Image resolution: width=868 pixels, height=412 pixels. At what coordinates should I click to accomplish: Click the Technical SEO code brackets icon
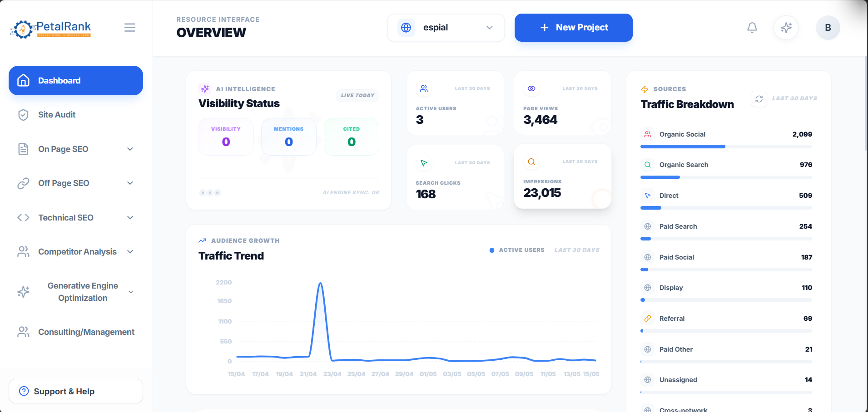[23, 217]
